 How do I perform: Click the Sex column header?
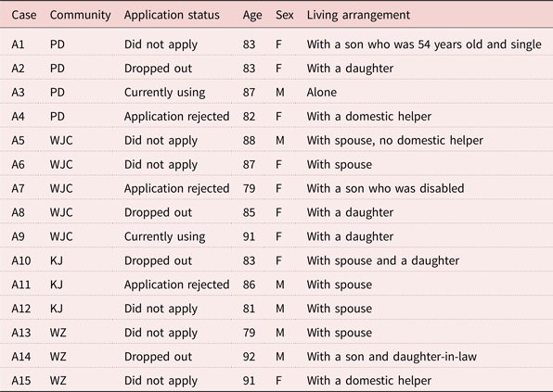pyautogui.click(x=284, y=15)
